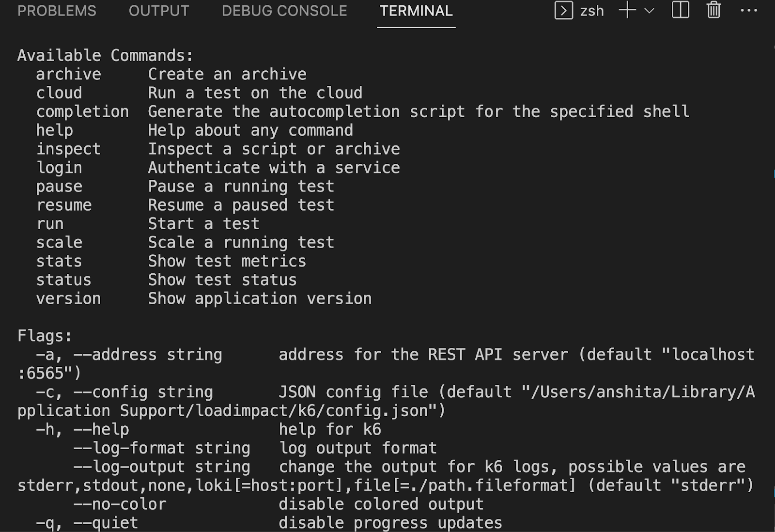Open the OUTPUT tab
775x532 pixels.
pyautogui.click(x=159, y=11)
